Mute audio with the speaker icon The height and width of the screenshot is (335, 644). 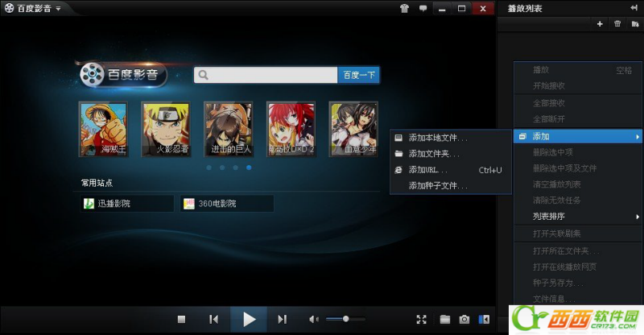click(x=313, y=320)
